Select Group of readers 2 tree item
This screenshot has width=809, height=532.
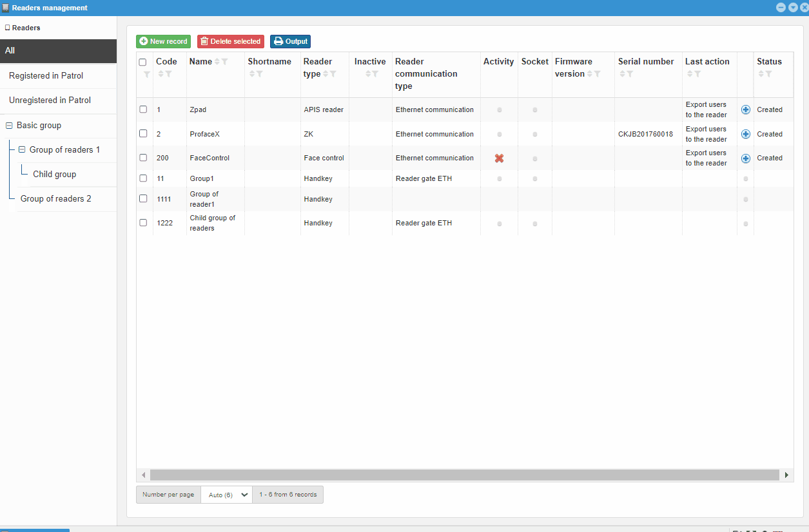pos(55,199)
